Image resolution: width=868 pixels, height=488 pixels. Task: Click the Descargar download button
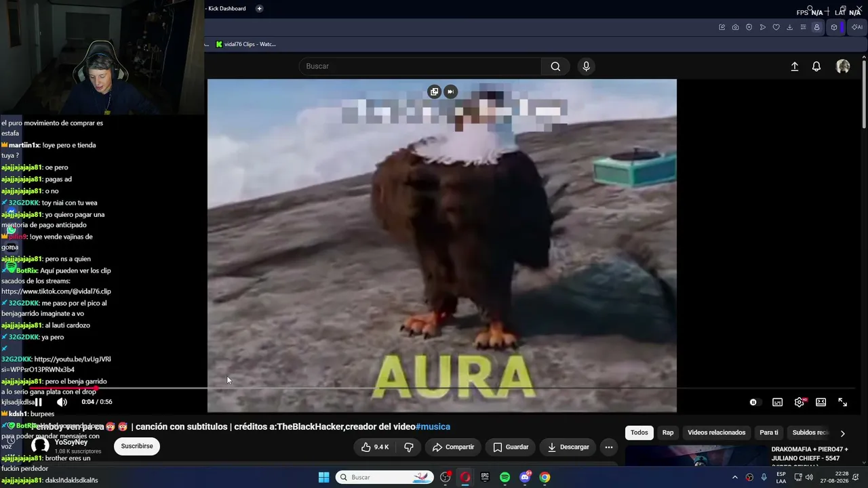pos(568,447)
